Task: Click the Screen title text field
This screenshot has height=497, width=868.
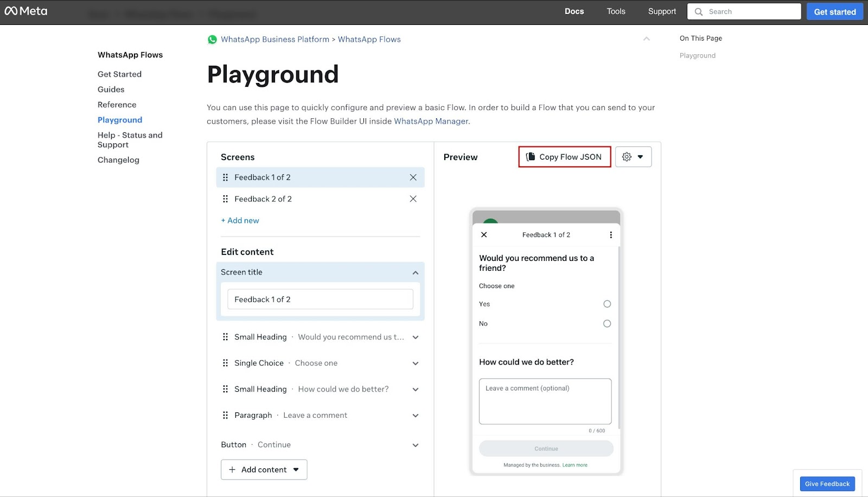Action: (320, 300)
